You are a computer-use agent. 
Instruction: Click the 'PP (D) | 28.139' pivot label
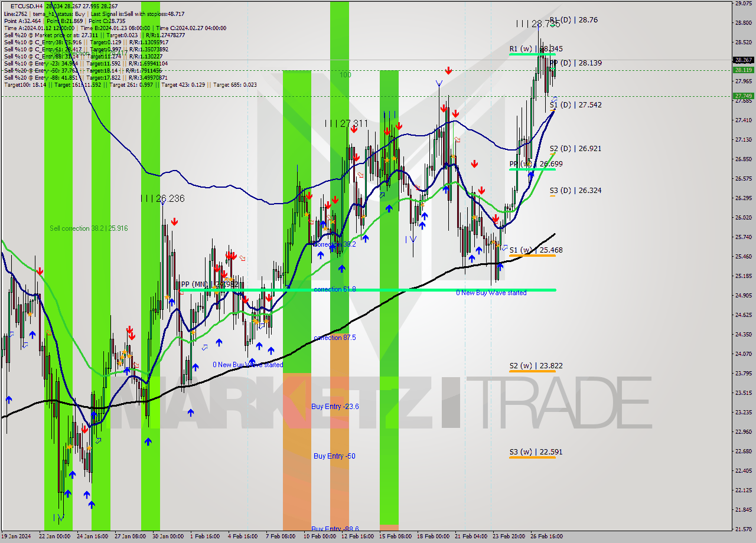[x=576, y=63]
